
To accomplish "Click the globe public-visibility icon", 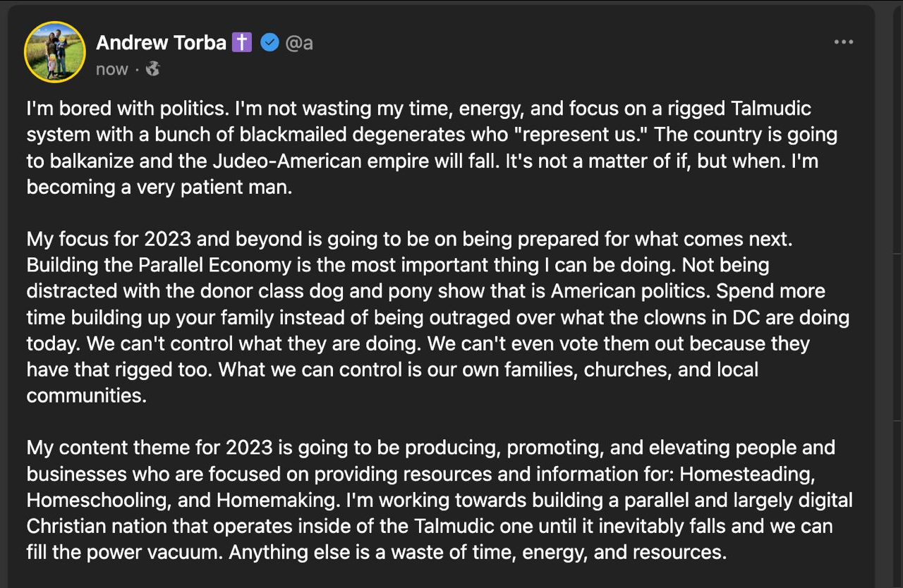I will point(152,69).
